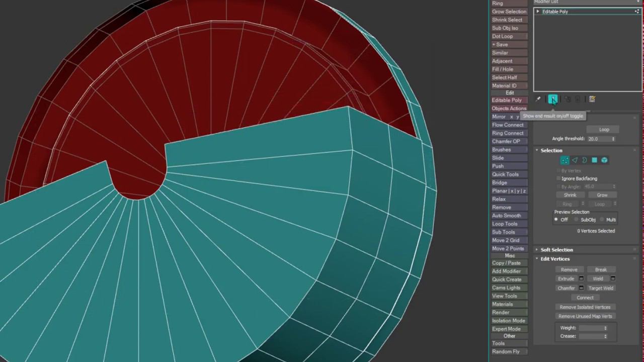Click the Grow button in Selection
This screenshot has width=644, height=362.
[602, 195]
